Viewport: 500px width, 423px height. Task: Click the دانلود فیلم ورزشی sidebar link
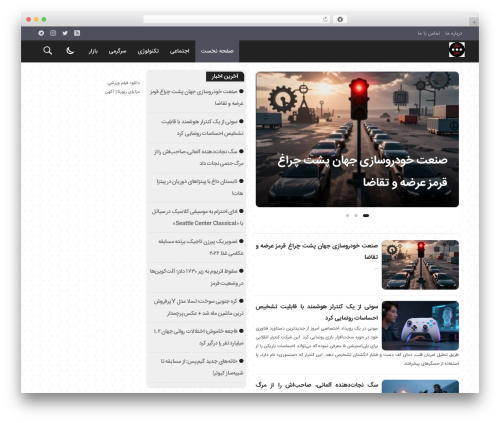coord(123,83)
